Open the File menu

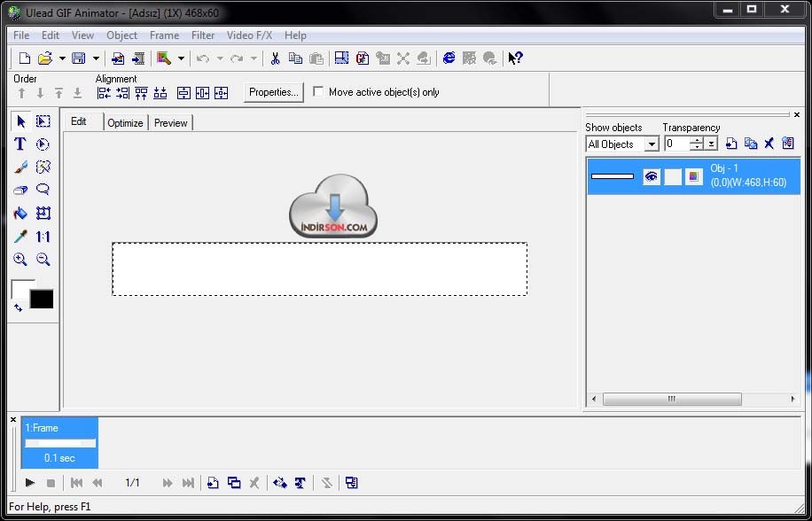(x=21, y=35)
